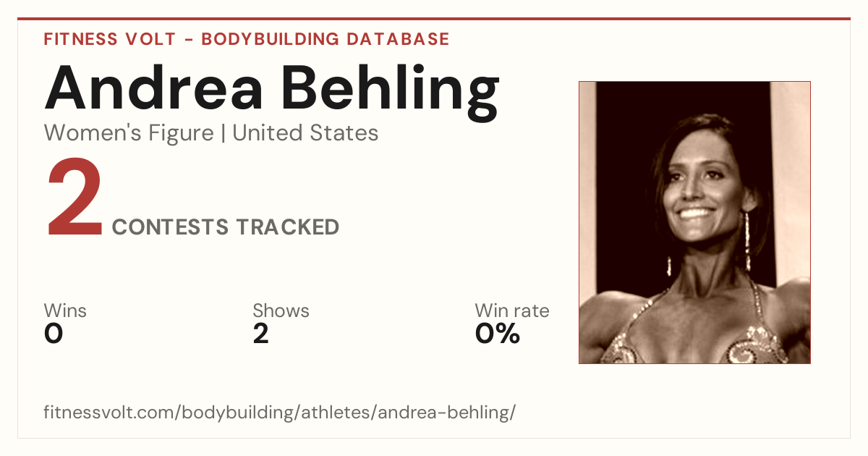Open the fitnessvolt.com athlete URL link

[x=280, y=413]
